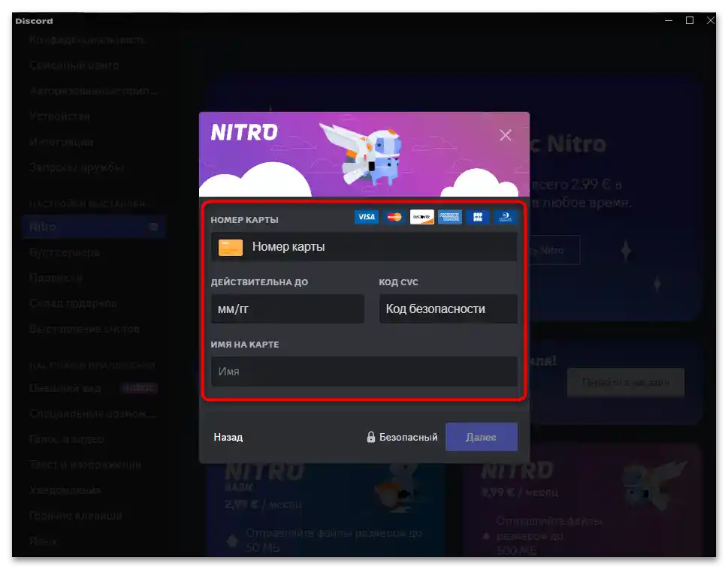The image size is (728, 569).
Task: Select the Mastercard card icon
Action: pos(394,217)
